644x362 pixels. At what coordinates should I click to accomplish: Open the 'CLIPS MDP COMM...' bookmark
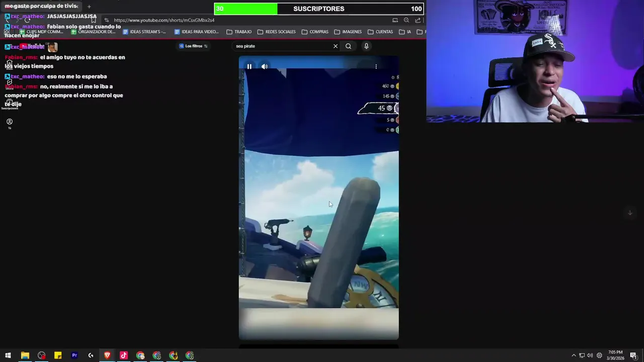pyautogui.click(x=41, y=32)
